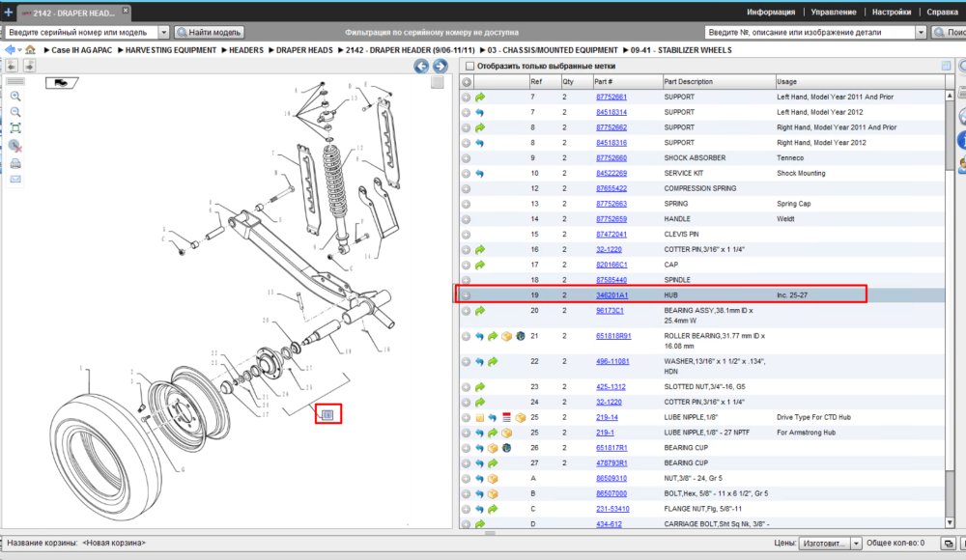The height and width of the screenshot is (560, 966).
Task: Open the serial number or model dropdown
Action: point(163,32)
